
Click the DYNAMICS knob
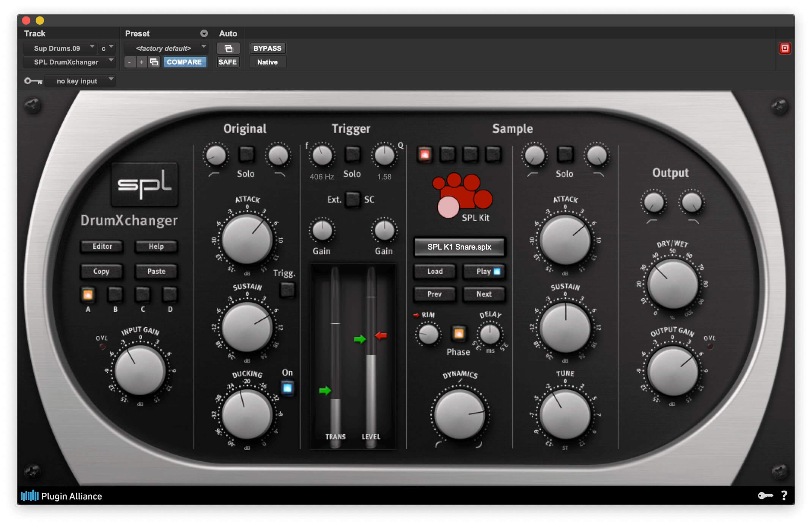click(x=460, y=414)
